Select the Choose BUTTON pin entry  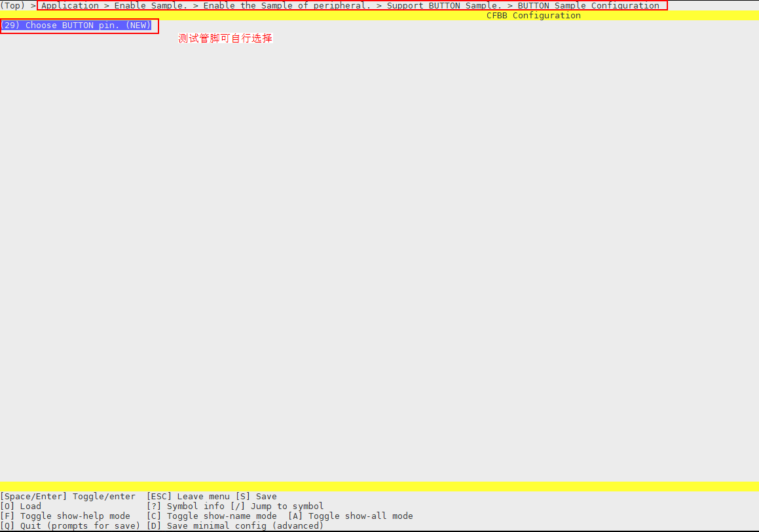pos(76,26)
